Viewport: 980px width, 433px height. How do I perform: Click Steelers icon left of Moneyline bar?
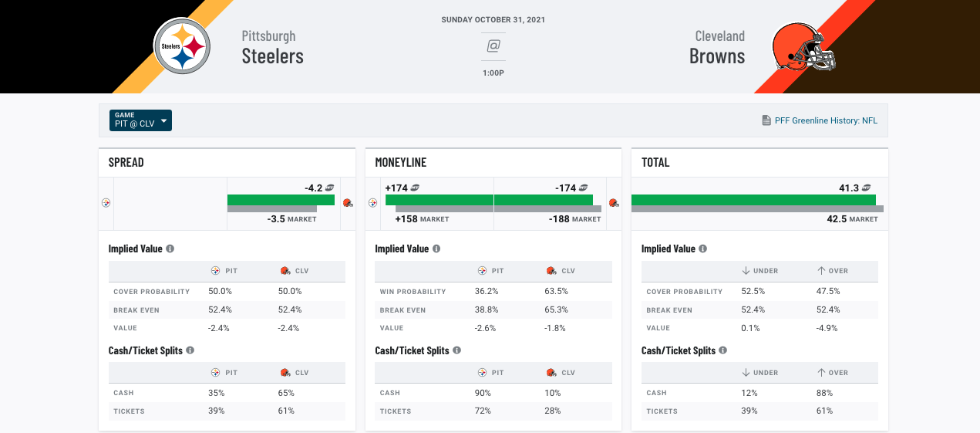pyautogui.click(x=372, y=203)
